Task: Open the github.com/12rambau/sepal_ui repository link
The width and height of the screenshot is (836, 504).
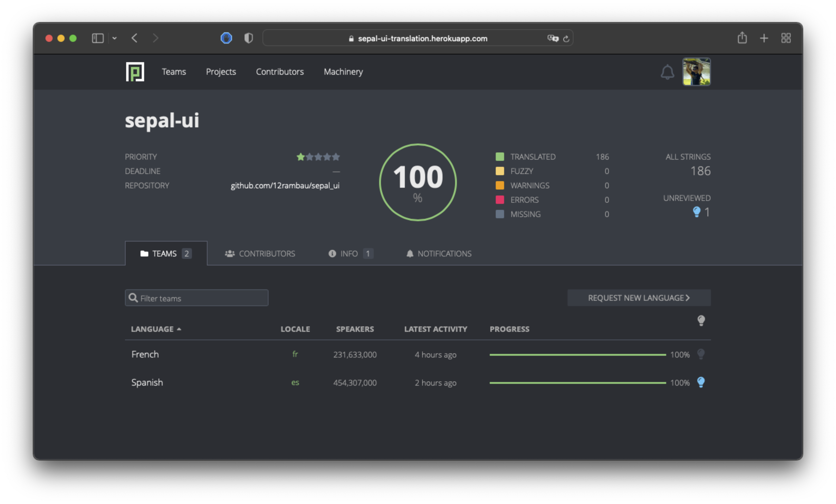Action: [x=285, y=186]
